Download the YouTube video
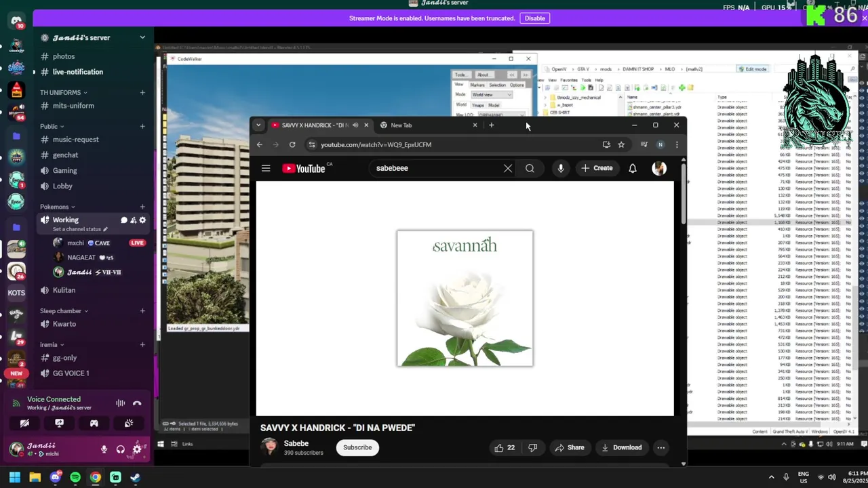Viewport: 868px width, 488px height. pyautogui.click(x=621, y=447)
